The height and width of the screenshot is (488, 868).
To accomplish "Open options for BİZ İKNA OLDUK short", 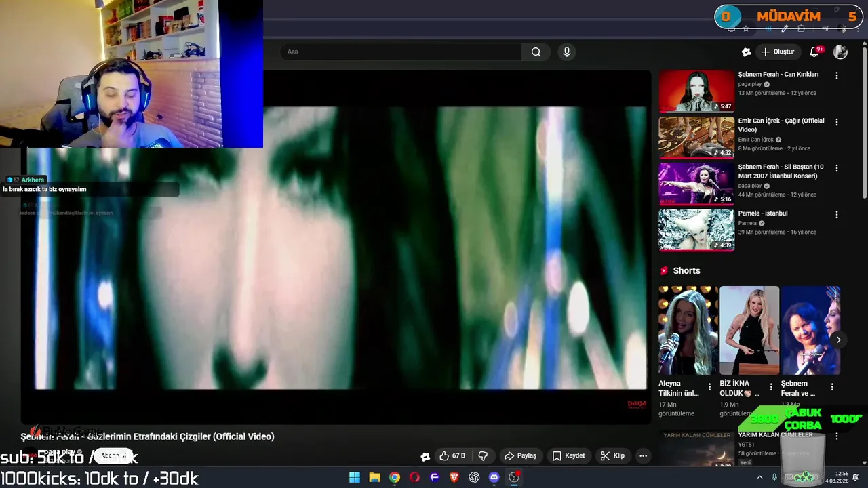I will click(771, 387).
